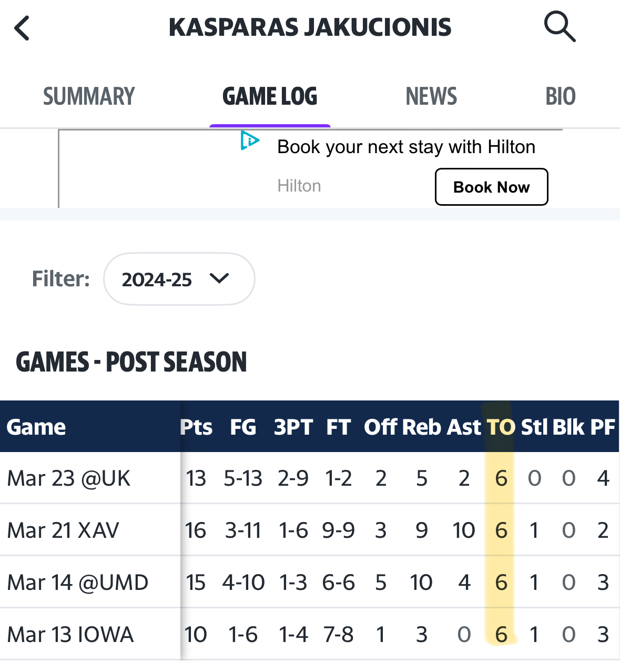Click the Ast column header
The image size is (620, 672).
[463, 427]
